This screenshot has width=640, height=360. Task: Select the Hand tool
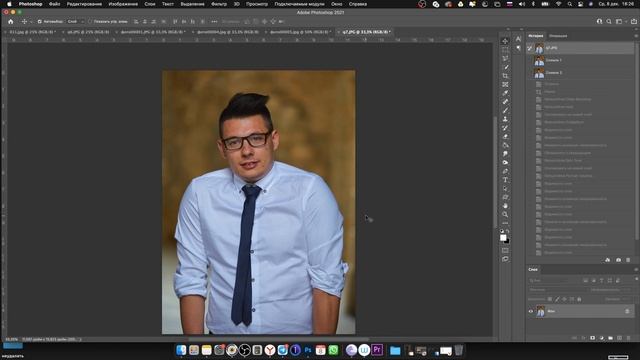(x=505, y=206)
